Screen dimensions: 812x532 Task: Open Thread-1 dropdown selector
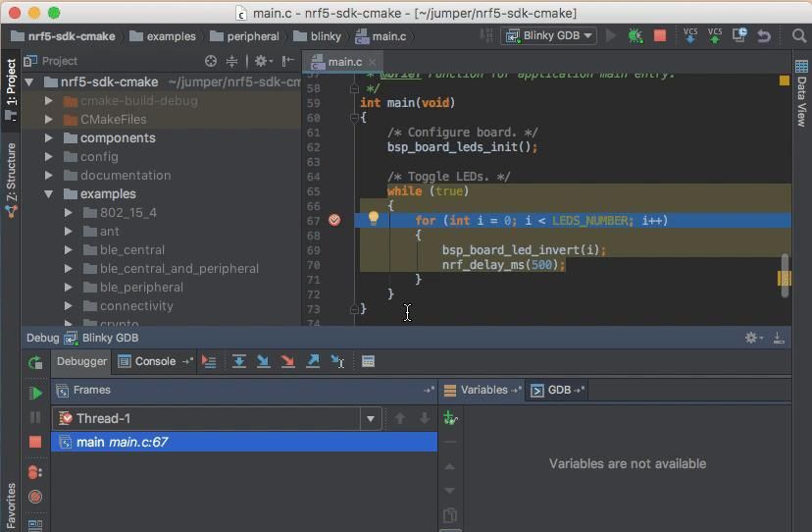371,418
